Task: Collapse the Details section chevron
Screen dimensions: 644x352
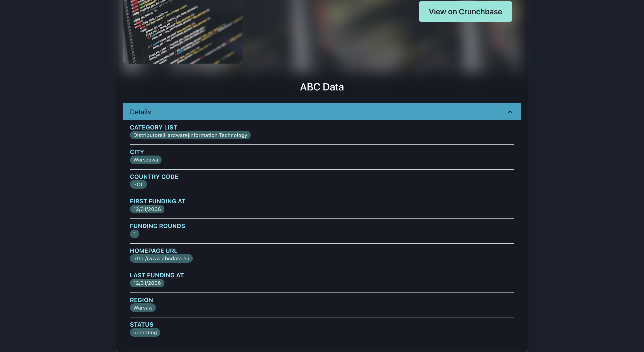Action: click(x=509, y=112)
